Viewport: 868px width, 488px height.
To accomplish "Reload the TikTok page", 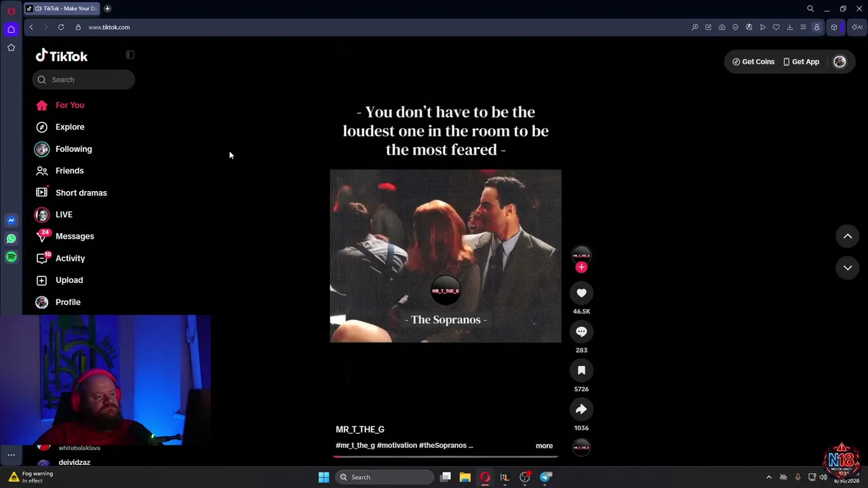I will pyautogui.click(x=61, y=27).
